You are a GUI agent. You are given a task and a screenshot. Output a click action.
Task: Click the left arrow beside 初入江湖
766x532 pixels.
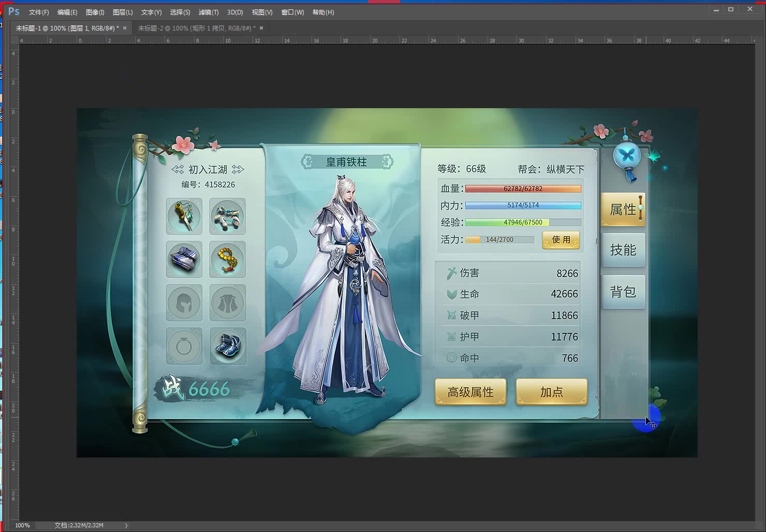click(x=178, y=170)
